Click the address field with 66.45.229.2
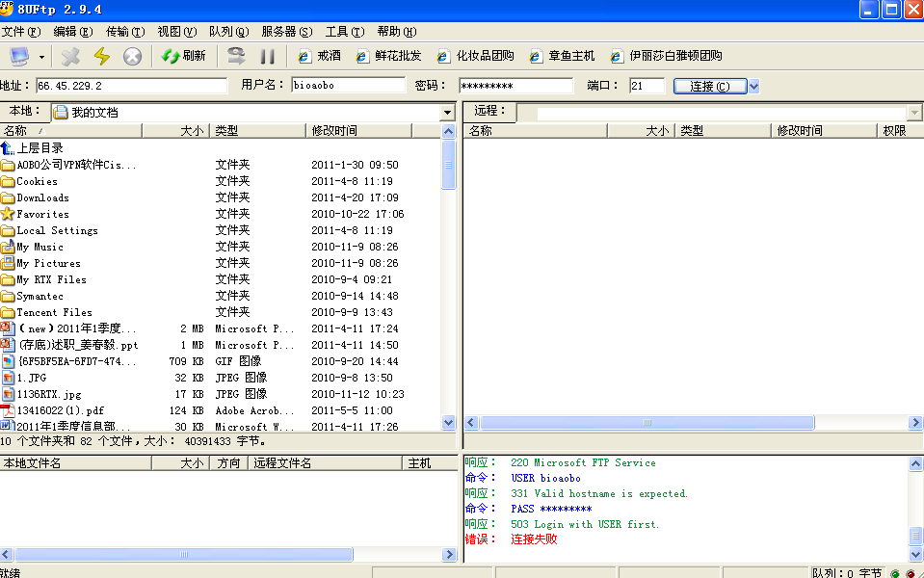The width and height of the screenshot is (924, 578). click(x=131, y=86)
